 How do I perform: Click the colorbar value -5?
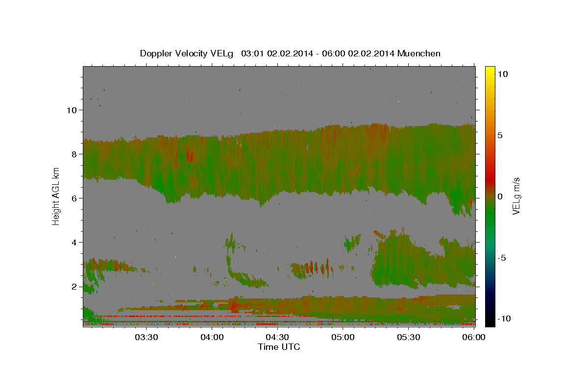(502, 258)
